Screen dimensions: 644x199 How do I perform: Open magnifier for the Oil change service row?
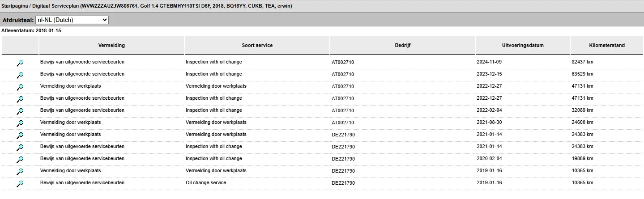point(20,184)
